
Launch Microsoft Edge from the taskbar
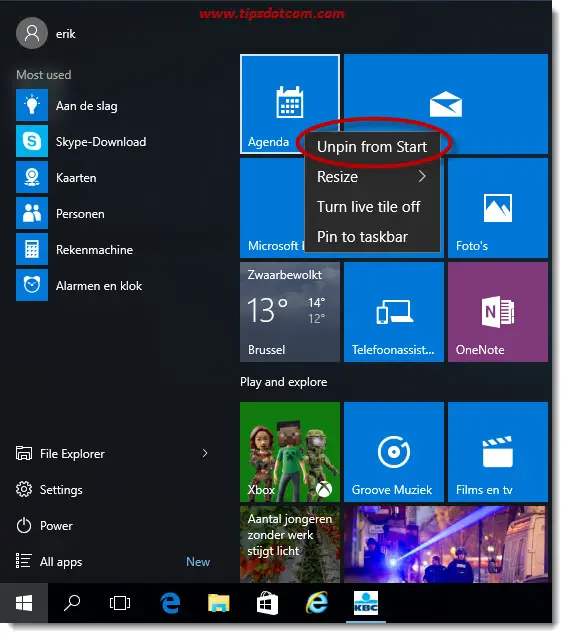pyautogui.click(x=170, y=603)
